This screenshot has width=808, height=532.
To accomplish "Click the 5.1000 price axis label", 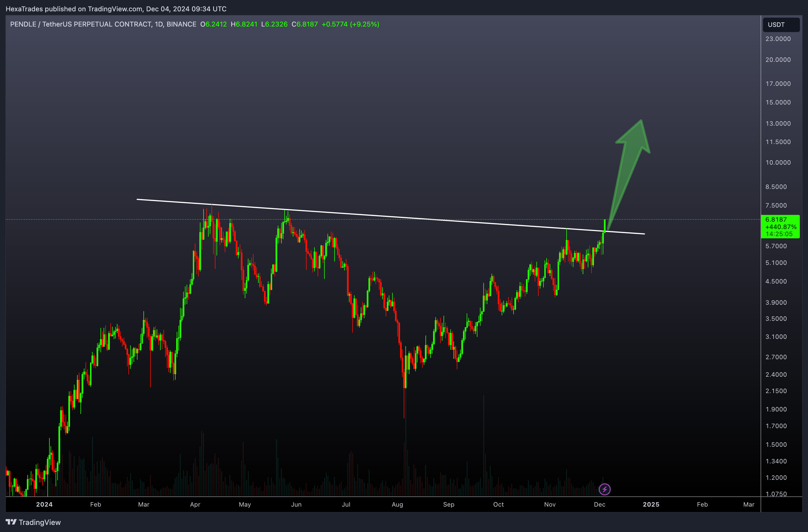I will point(776,263).
